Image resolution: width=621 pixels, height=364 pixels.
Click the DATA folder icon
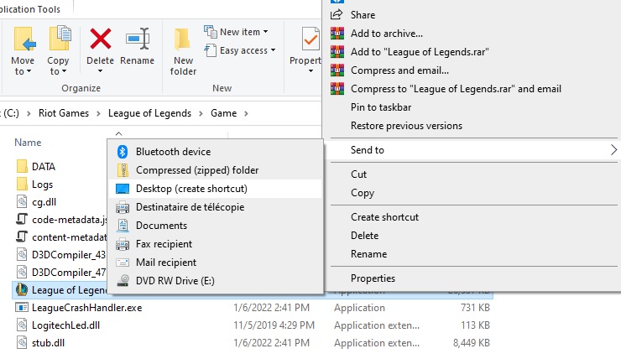coord(22,166)
